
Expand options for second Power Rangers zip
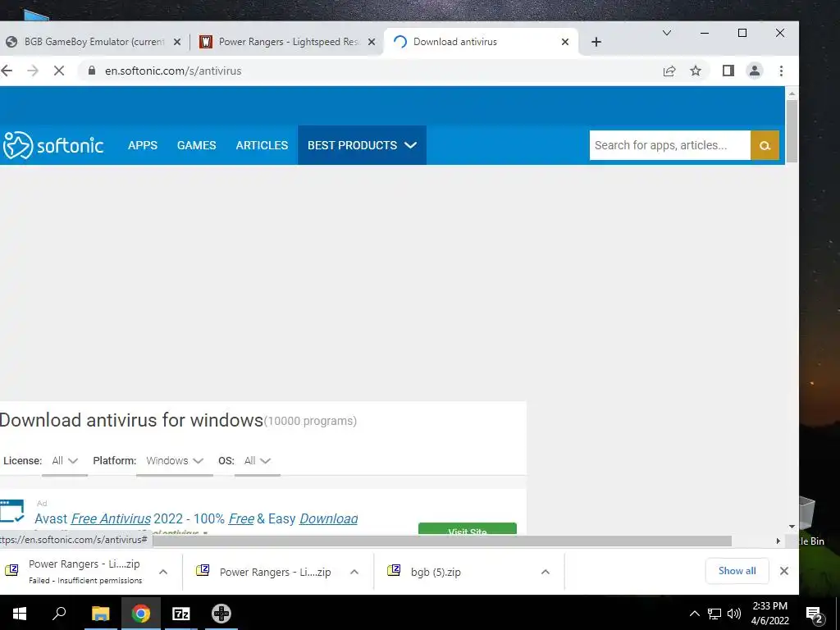tap(354, 572)
